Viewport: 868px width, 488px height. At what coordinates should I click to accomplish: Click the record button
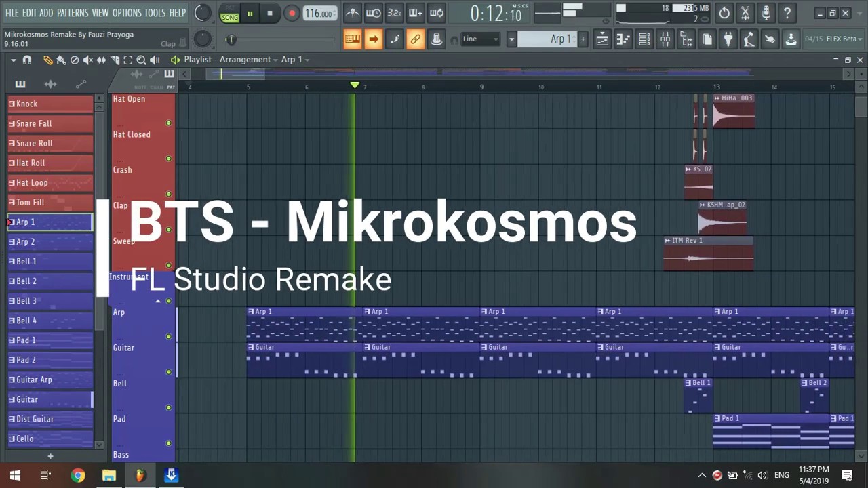pos(292,13)
